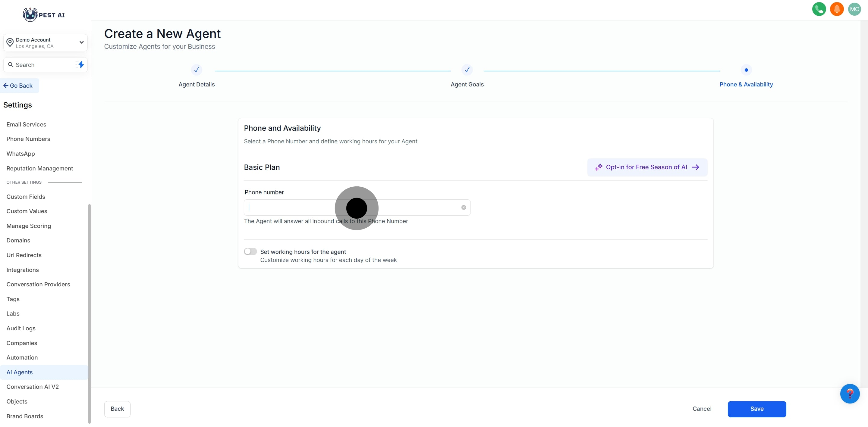The image size is (868, 427).
Task: Open the help question mark bubble
Action: point(850,393)
